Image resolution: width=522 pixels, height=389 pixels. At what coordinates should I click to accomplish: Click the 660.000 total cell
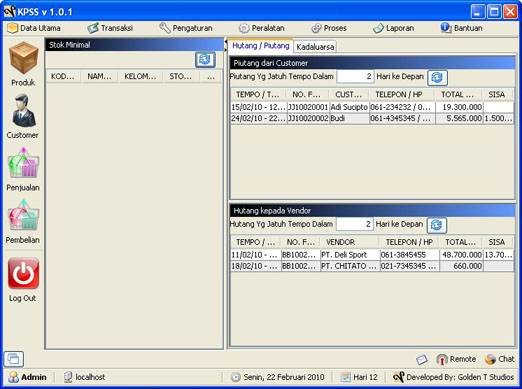point(461,266)
